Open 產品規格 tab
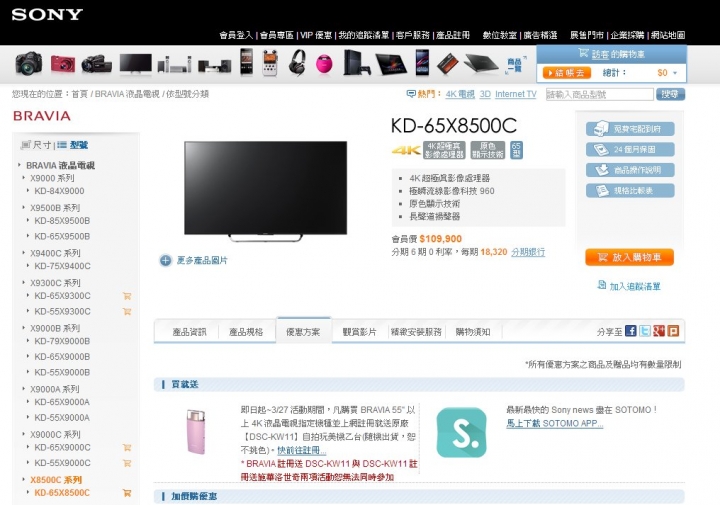Screen dimensions: 720x505 click(246, 332)
